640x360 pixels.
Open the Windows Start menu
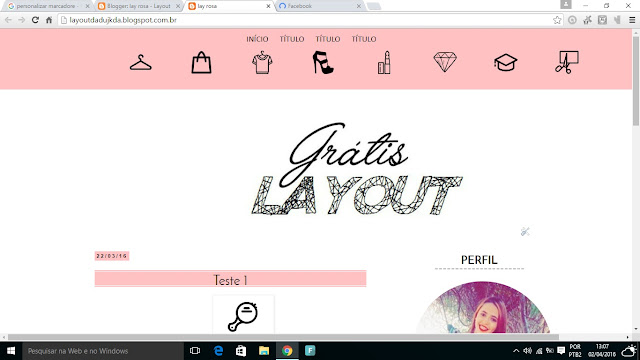(11, 351)
